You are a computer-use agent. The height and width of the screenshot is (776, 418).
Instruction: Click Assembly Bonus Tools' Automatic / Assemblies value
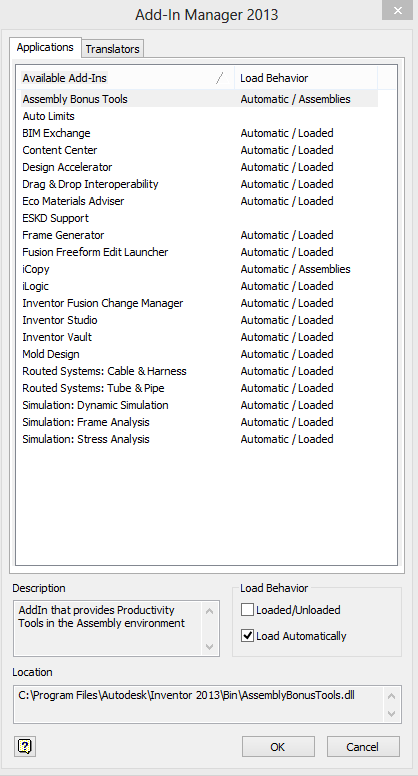(295, 99)
